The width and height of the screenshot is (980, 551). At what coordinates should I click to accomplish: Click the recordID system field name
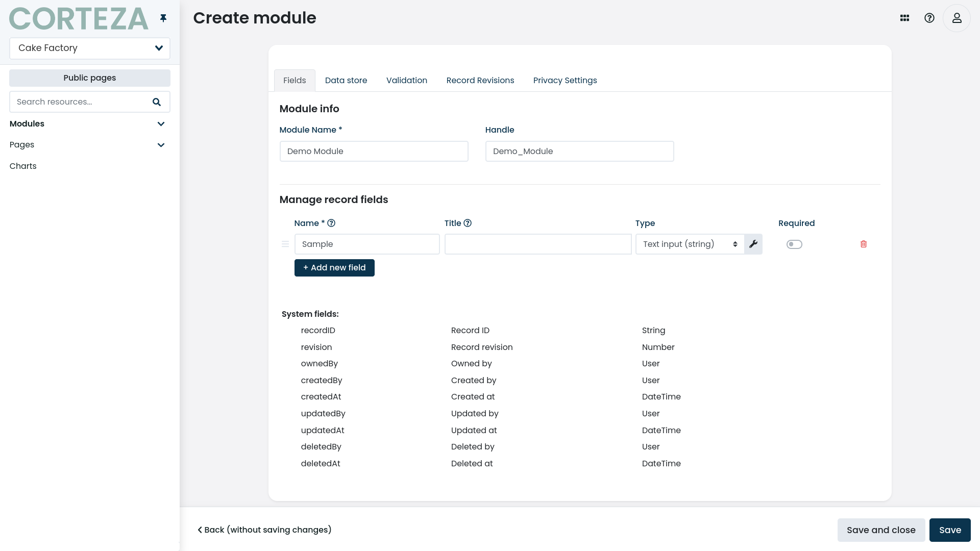click(318, 331)
